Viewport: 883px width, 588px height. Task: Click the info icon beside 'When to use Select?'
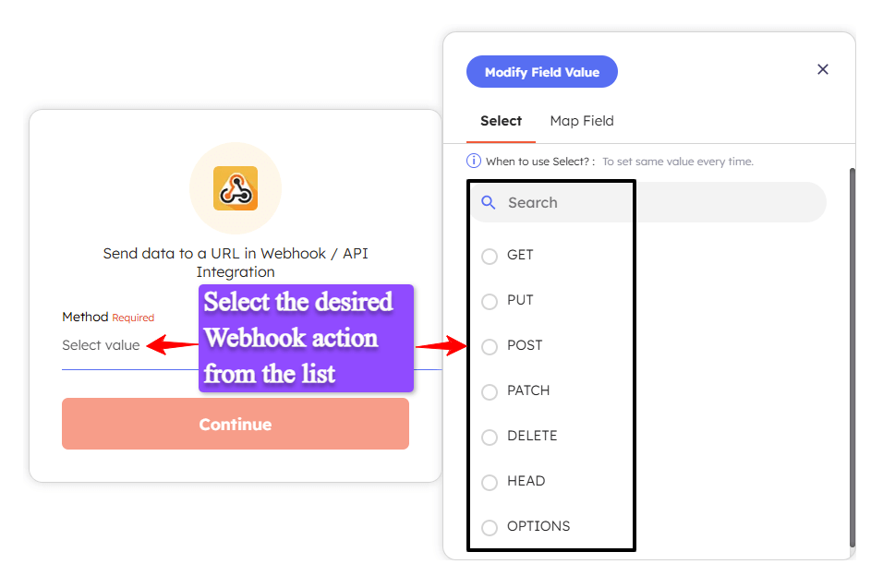point(473,160)
